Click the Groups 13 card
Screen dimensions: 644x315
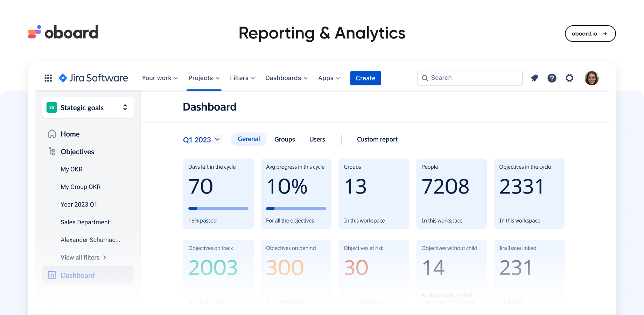click(374, 194)
